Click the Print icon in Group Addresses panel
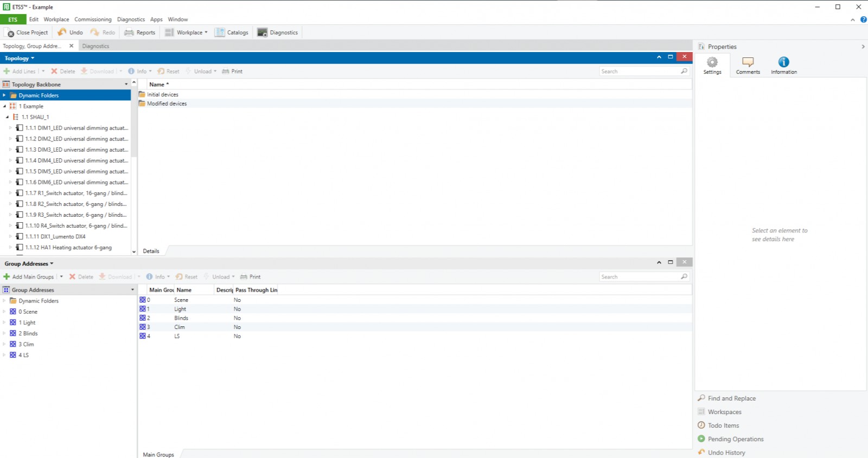Viewport: 868px width, 458px height. [x=244, y=276]
